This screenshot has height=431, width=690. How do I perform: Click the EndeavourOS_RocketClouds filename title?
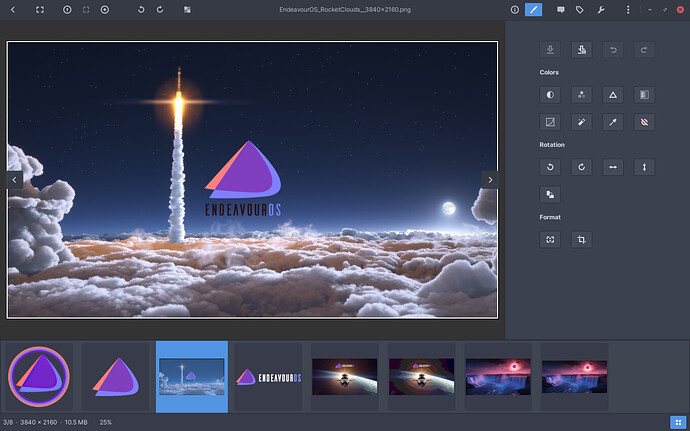(x=345, y=9)
